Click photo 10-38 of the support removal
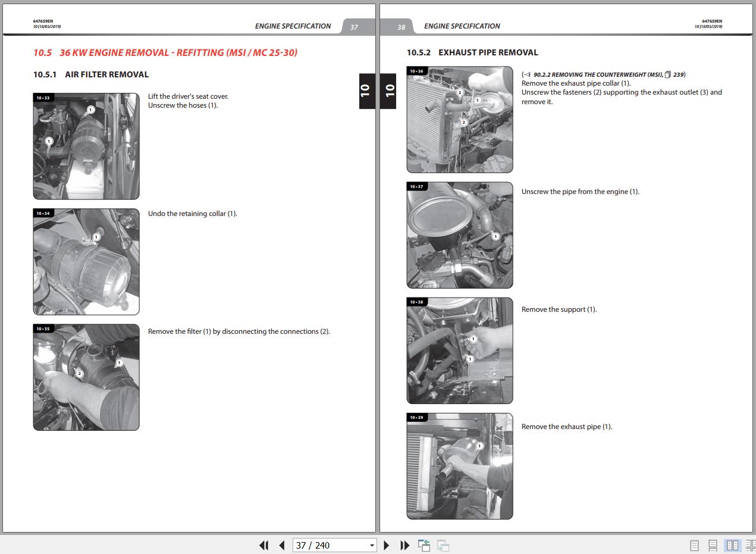 point(460,350)
